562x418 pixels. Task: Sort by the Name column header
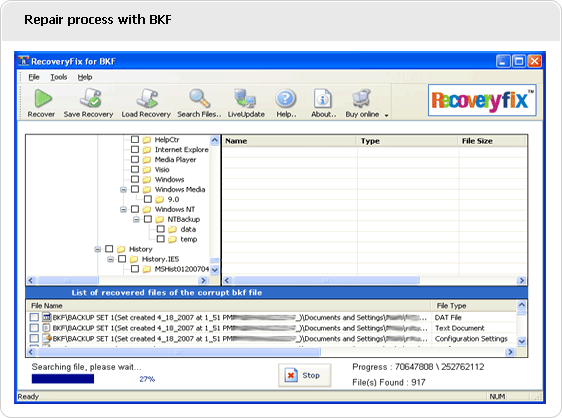(289, 141)
